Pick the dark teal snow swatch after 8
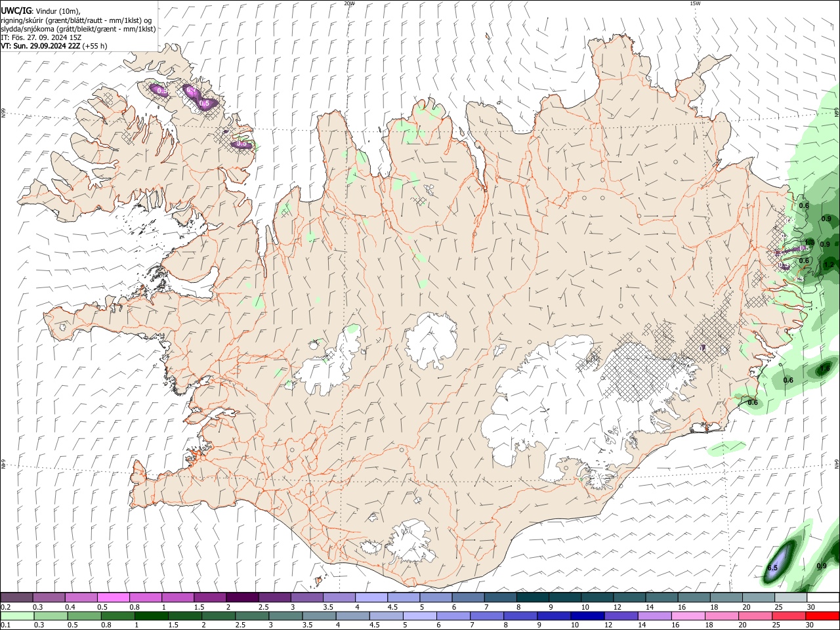The width and height of the screenshot is (840, 630). click(532, 597)
